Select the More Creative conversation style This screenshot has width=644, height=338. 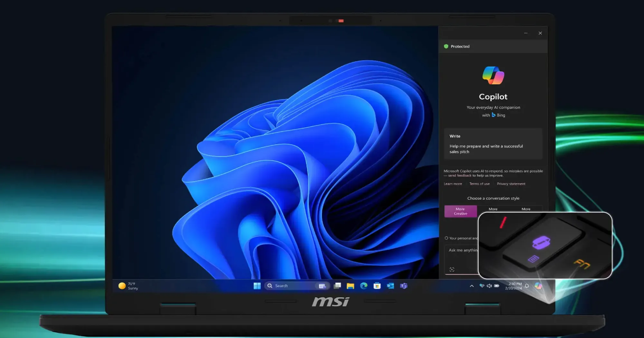(460, 211)
